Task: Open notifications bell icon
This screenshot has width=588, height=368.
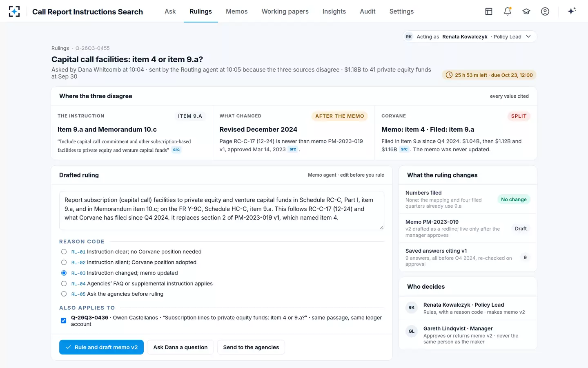Action: coord(508,11)
